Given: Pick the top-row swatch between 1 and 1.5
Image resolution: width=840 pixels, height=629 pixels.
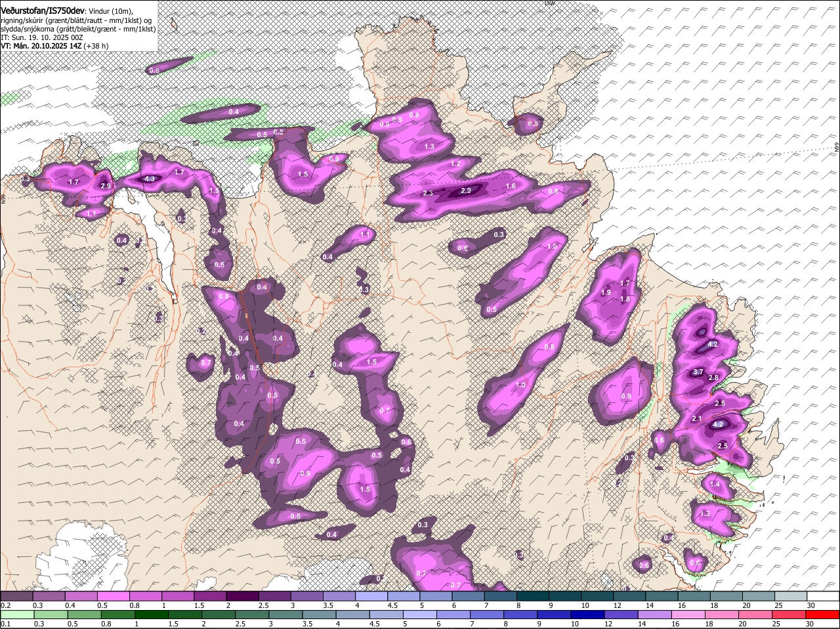Looking at the screenshot, I should coord(177,596).
